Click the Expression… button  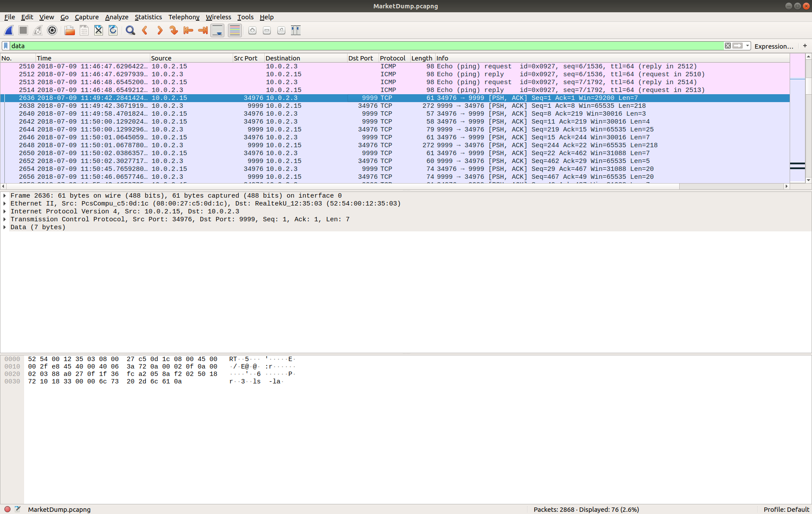point(773,46)
